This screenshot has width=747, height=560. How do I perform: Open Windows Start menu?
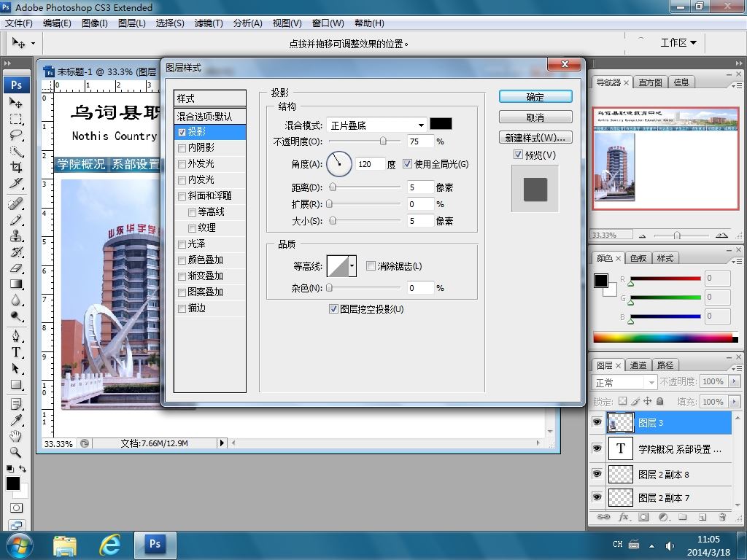(x=19, y=545)
